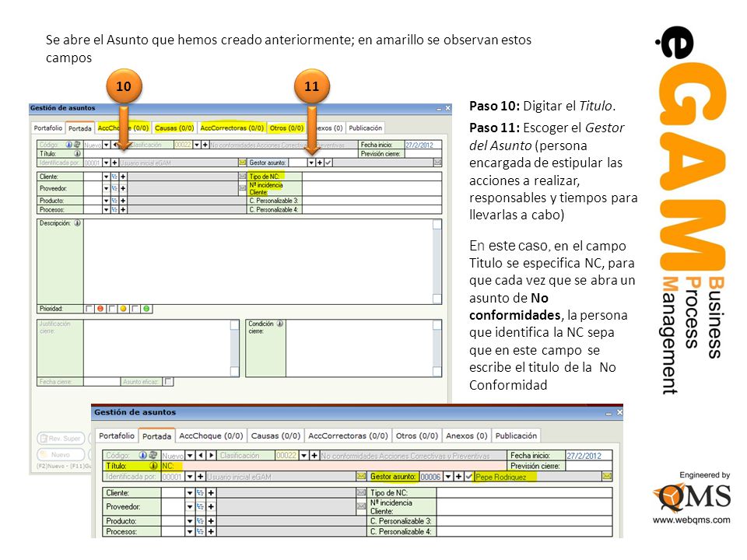Click previous record arrow in lower window

[x=201, y=456]
